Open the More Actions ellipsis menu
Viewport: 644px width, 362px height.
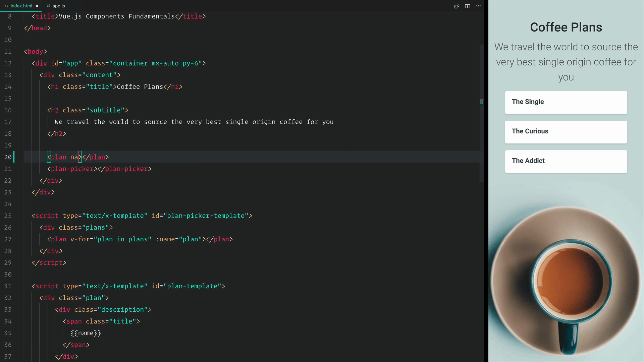(478, 6)
